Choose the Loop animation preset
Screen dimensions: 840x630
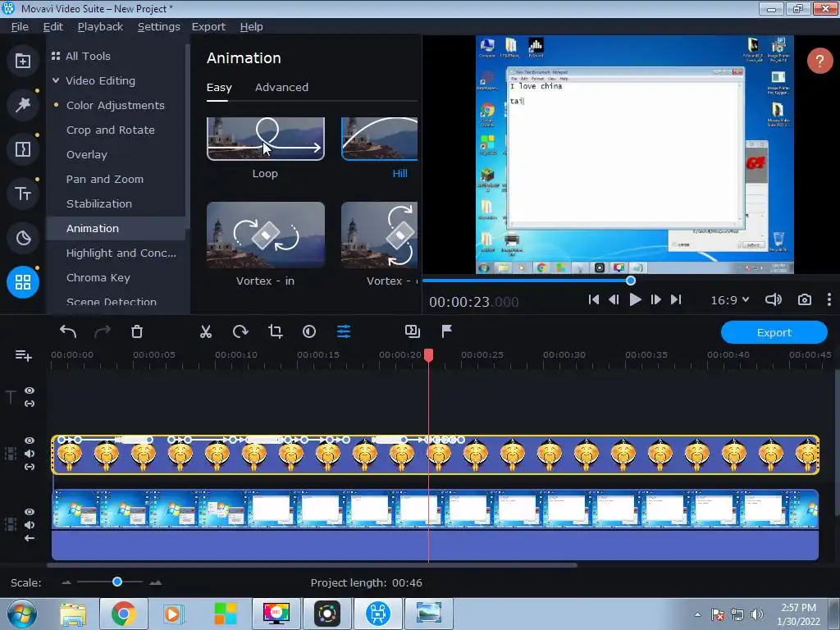pos(266,139)
